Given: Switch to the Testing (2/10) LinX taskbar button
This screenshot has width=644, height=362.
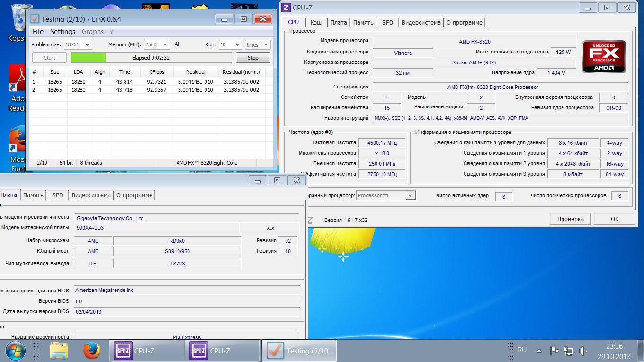Looking at the screenshot, I should [299, 351].
